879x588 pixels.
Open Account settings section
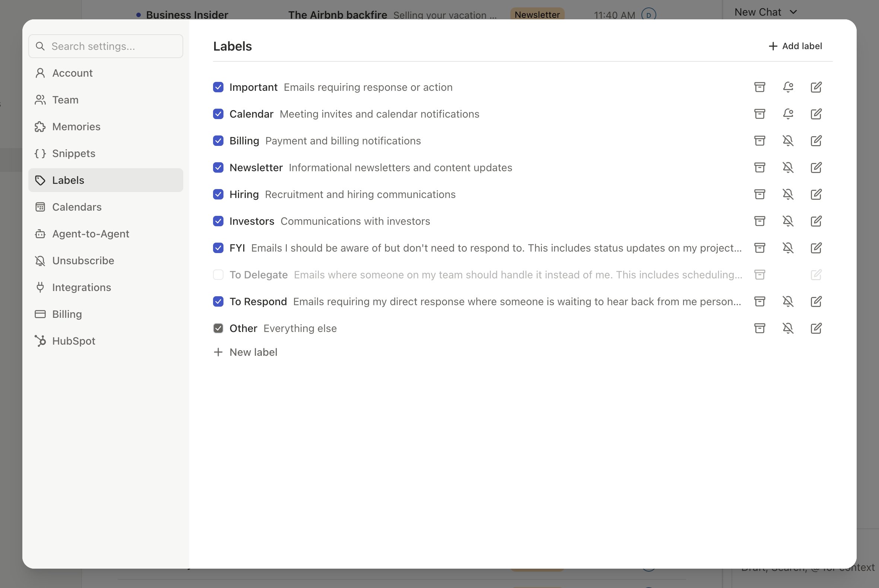pos(105,73)
